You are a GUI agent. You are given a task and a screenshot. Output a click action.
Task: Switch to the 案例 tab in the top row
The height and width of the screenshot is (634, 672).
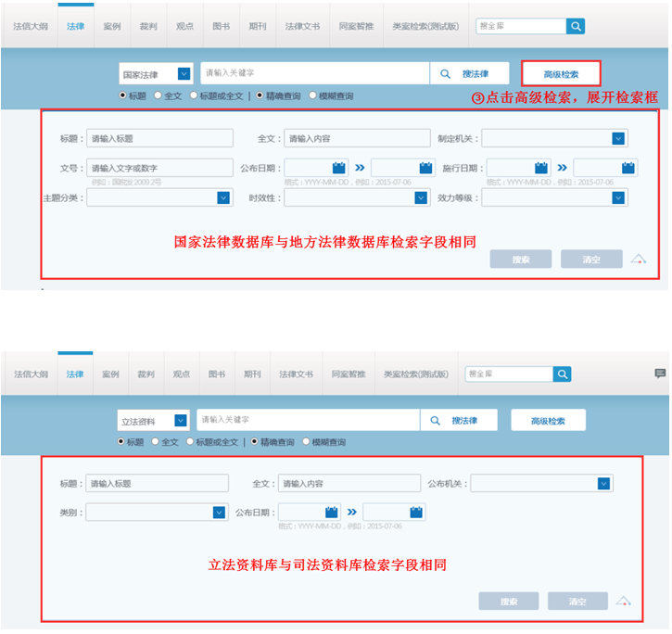coord(111,26)
